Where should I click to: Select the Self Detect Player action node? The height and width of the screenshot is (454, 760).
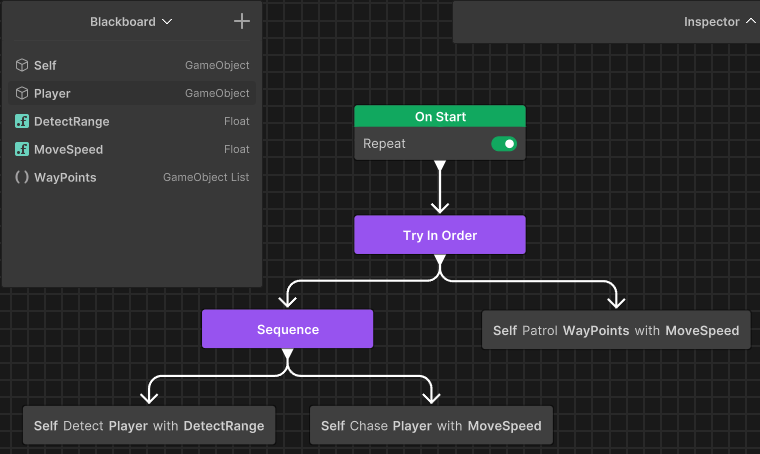pyautogui.click(x=149, y=425)
